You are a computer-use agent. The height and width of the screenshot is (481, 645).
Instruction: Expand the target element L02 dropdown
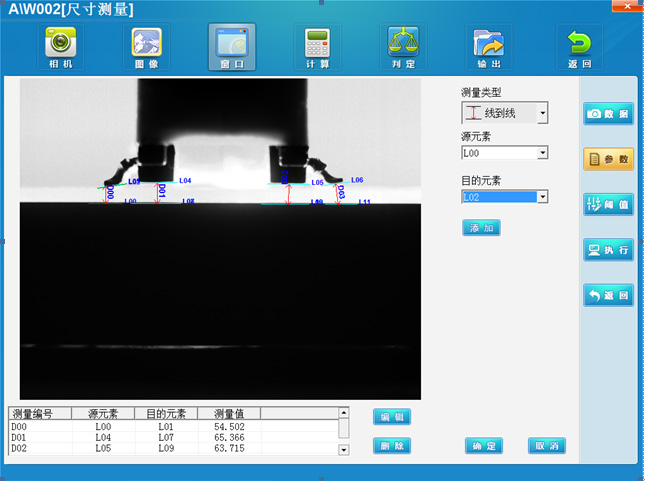[x=543, y=197]
